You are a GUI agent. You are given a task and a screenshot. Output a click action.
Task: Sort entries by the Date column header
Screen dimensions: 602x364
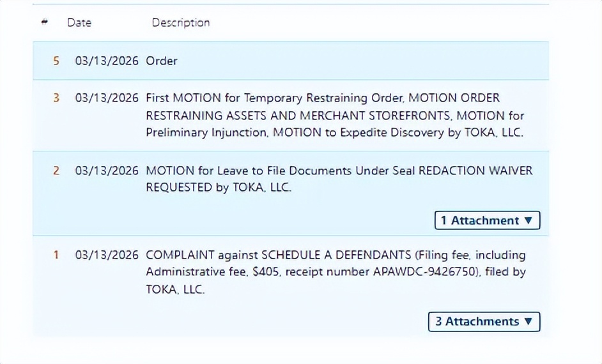coord(79,22)
